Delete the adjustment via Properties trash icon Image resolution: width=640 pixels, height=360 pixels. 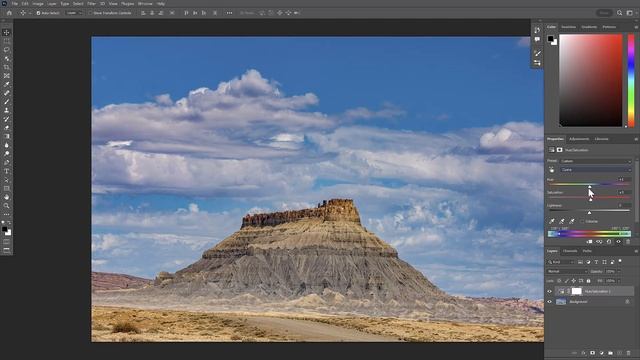628,242
